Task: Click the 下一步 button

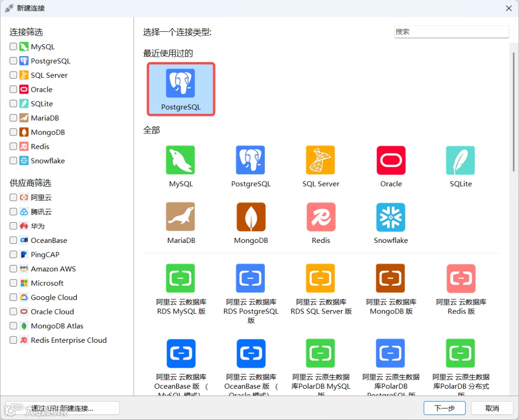Action: click(445, 408)
